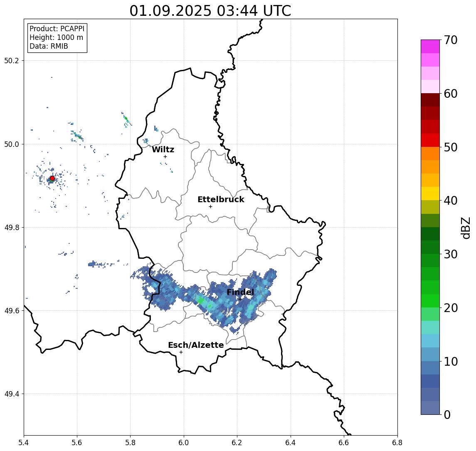Screen dimensions: 476x451
Task: Click the longitude tick label 6.4
Action: coord(291,443)
